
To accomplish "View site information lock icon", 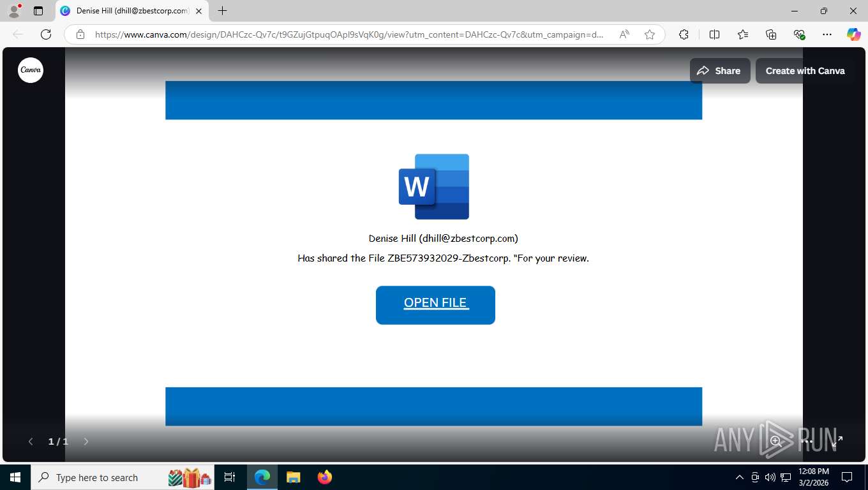I will [x=80, y=34].
